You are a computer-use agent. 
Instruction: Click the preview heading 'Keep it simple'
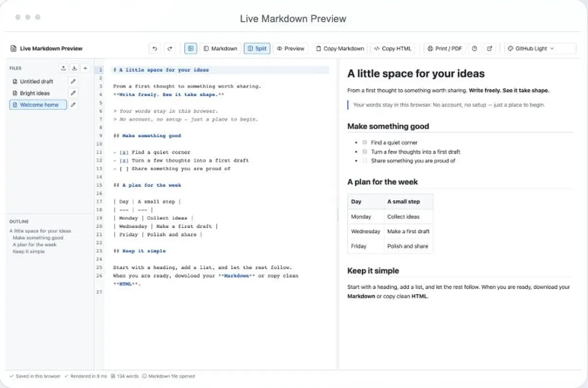(x=373, y=271)
